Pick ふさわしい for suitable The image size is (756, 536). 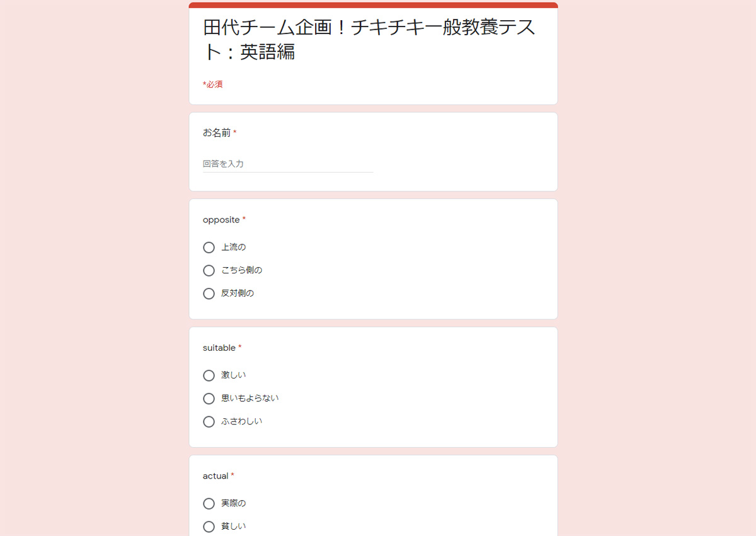coord(209,422)
